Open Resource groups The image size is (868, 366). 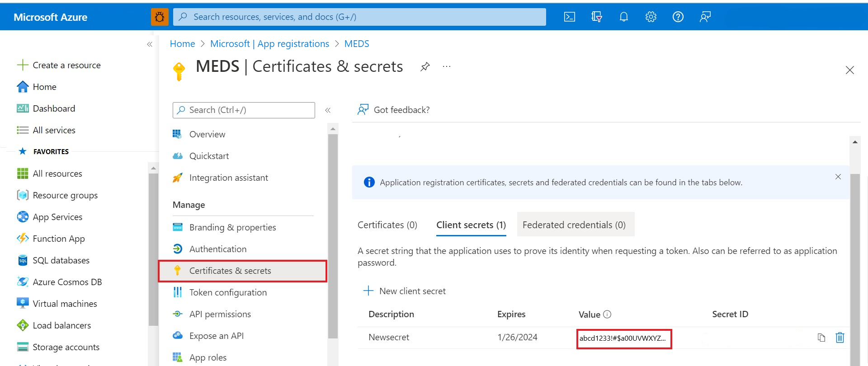click(x=57, y=195)
